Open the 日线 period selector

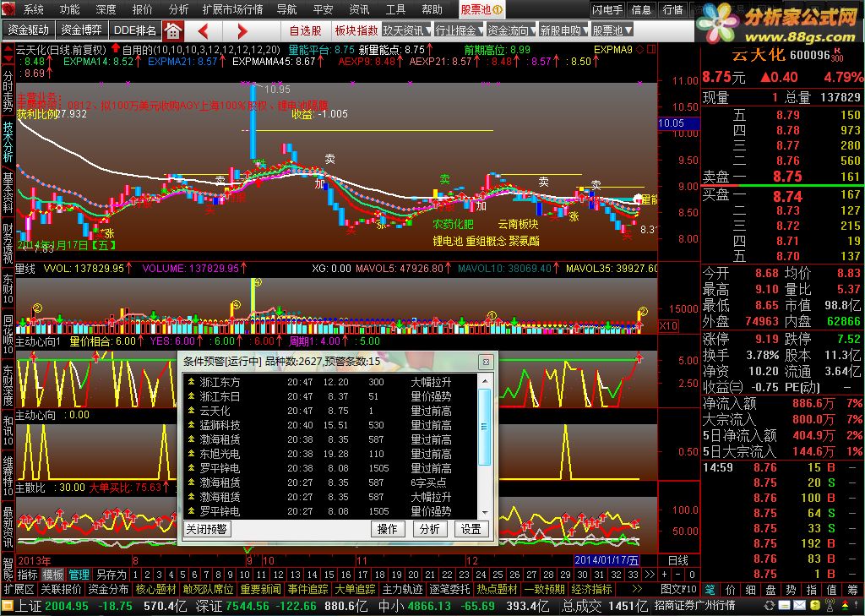(x=678, y=560)
